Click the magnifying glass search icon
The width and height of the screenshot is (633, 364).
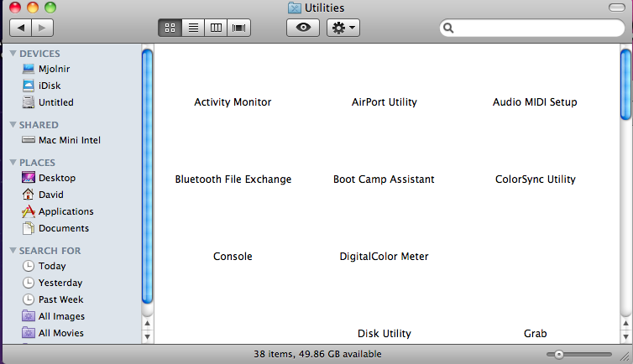tap(448, 28)
